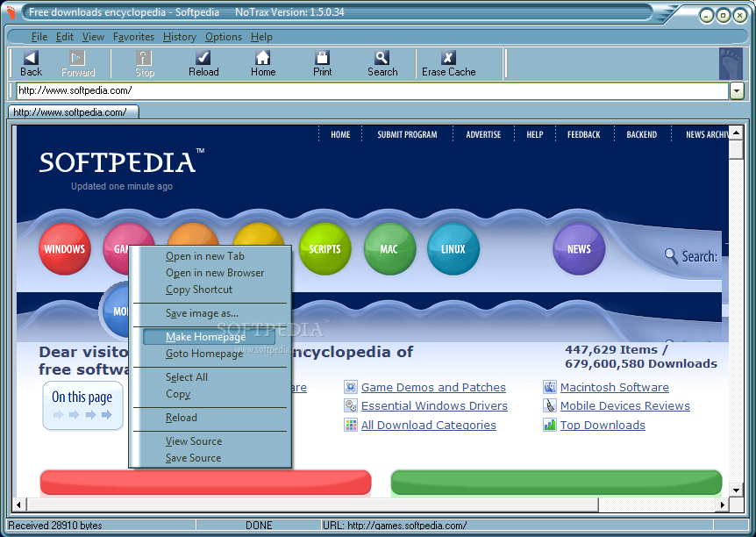This screenshot has height=537, width=756.
Task: Click the orange footprint icon in title bar
Action: 11,12
